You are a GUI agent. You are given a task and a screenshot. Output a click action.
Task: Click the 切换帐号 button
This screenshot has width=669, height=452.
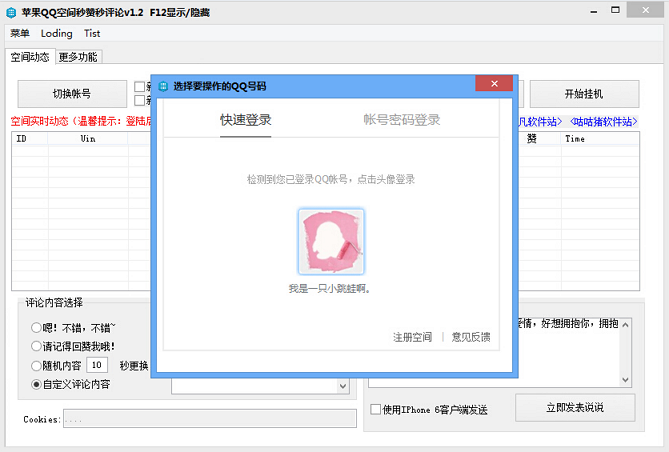(72, 94)
